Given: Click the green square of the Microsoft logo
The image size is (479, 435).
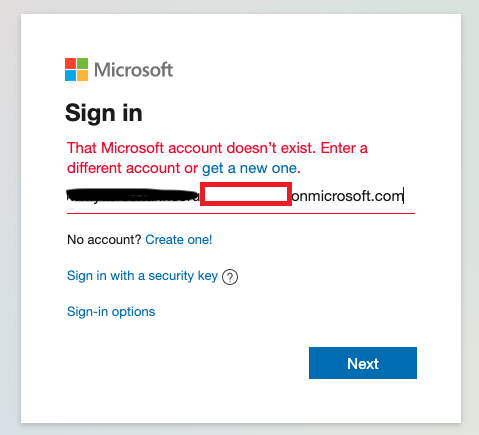Looking at the screenshot, I should [x=82, y=63].
